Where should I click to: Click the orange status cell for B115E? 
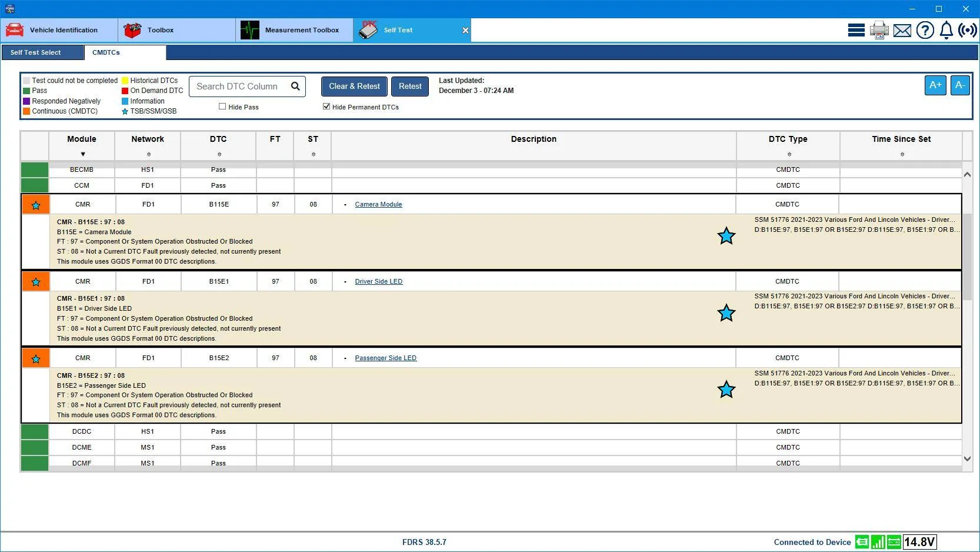(x=35, y=205)
